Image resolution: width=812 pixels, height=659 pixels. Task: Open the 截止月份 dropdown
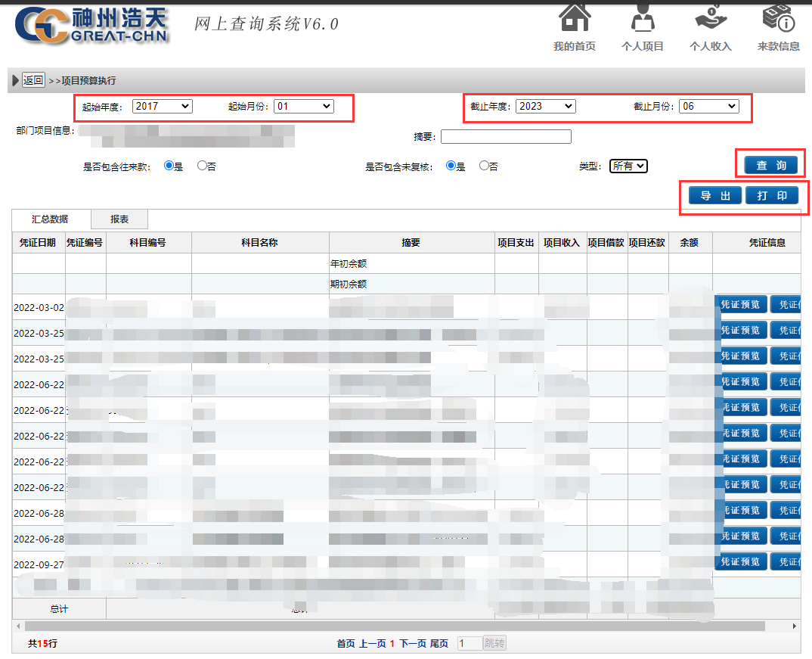708,106
